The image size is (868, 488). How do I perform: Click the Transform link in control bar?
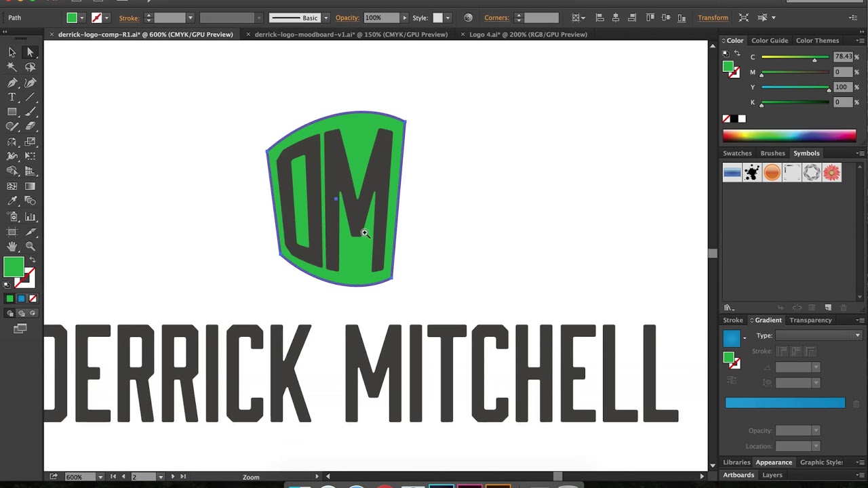pos(713,18)
